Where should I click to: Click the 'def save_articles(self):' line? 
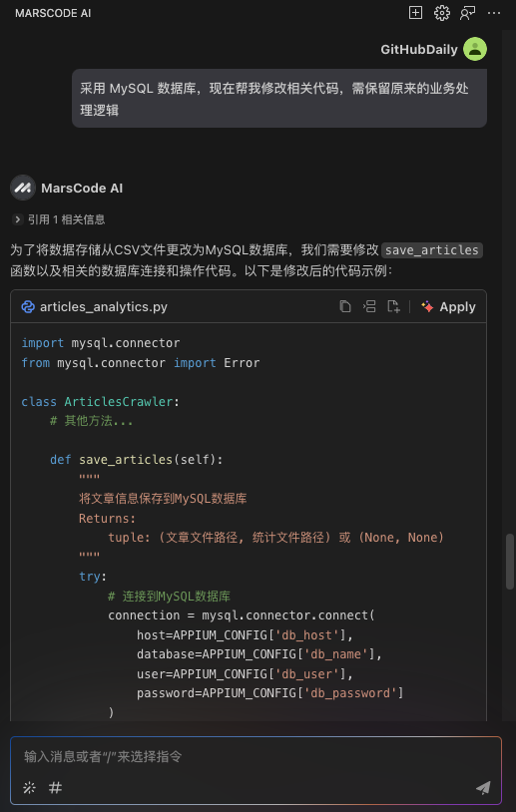coord(137,459)
